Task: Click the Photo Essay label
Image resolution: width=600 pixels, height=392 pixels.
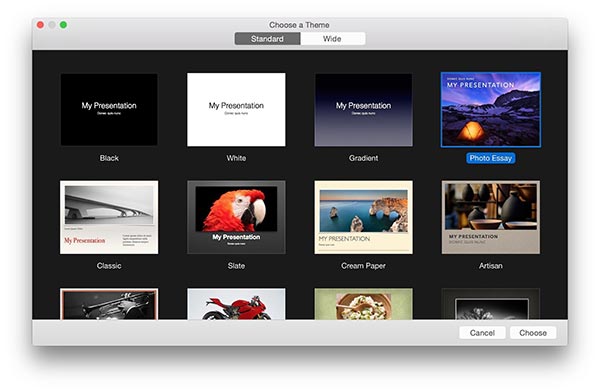Action: pos(491,158)
